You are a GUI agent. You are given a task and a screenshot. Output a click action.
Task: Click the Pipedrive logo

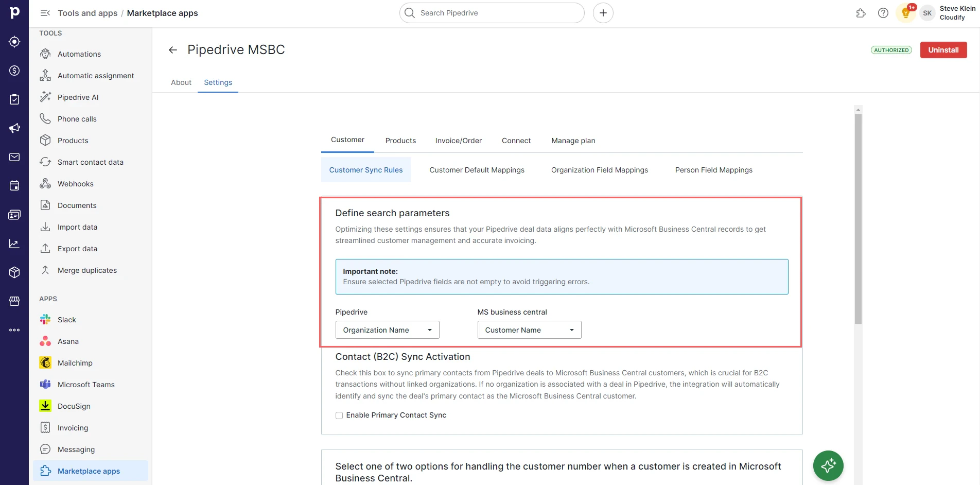tap(14, 13)
